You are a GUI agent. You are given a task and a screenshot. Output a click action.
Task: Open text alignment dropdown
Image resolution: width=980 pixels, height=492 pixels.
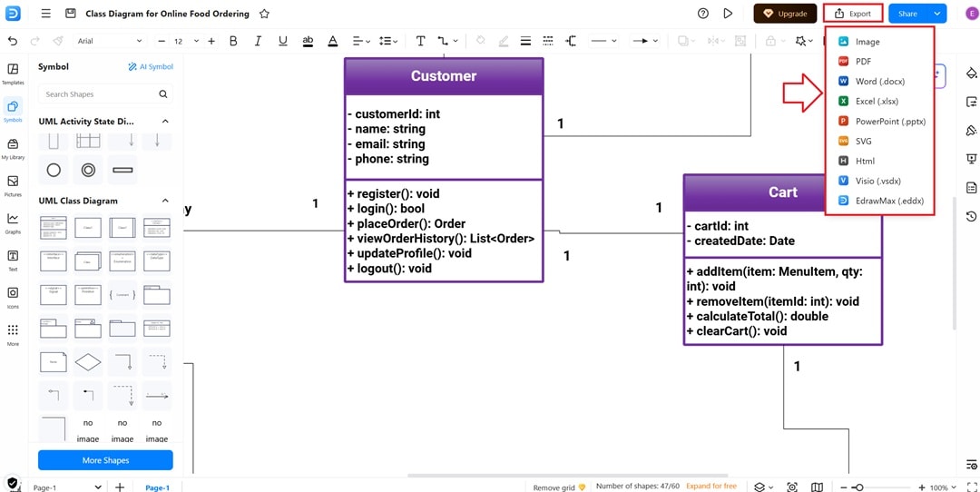click(361, 41)
